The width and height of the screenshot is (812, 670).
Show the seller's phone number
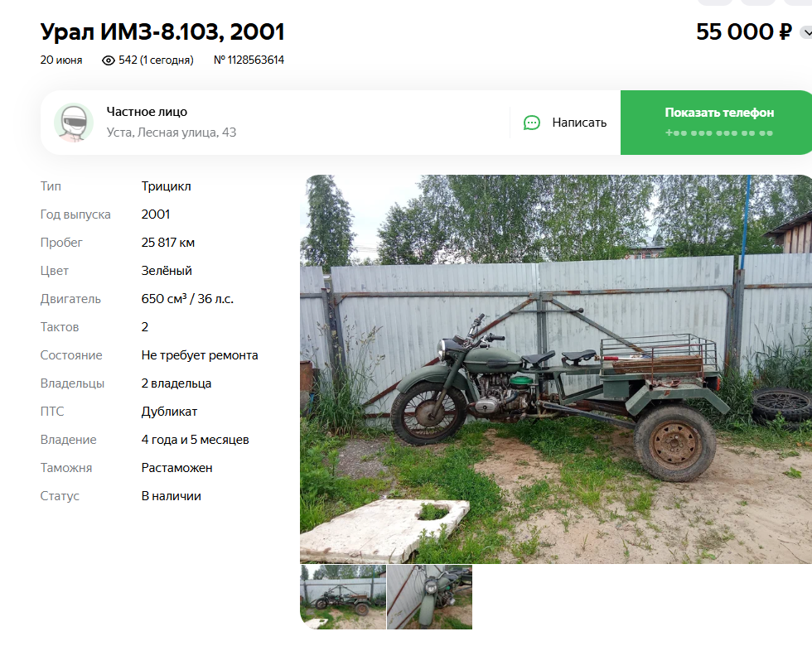point(716,123)
